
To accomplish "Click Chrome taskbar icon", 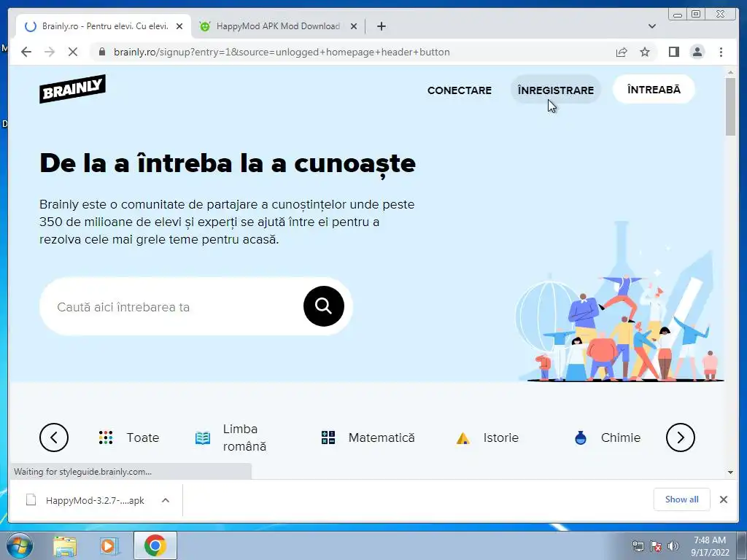I will 155,545.
